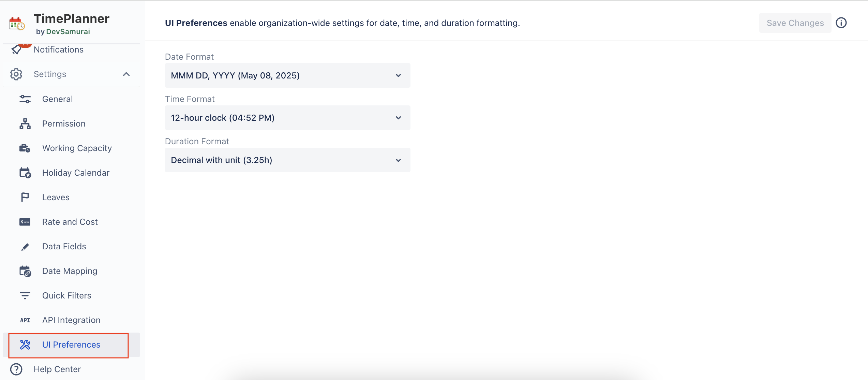This screenshot has width=868, height=380.
Task: Open the Time Format dropdown
Action: (x=287, y=118)
